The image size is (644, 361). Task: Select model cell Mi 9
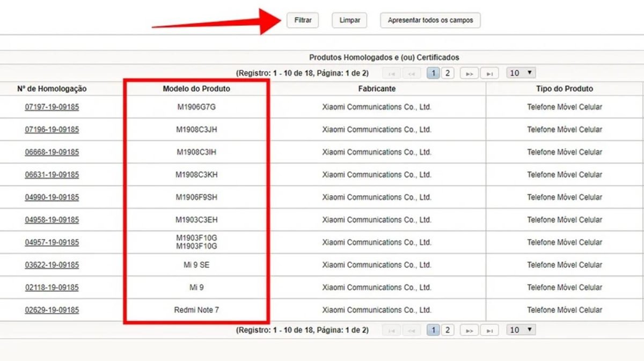(196, 287)
